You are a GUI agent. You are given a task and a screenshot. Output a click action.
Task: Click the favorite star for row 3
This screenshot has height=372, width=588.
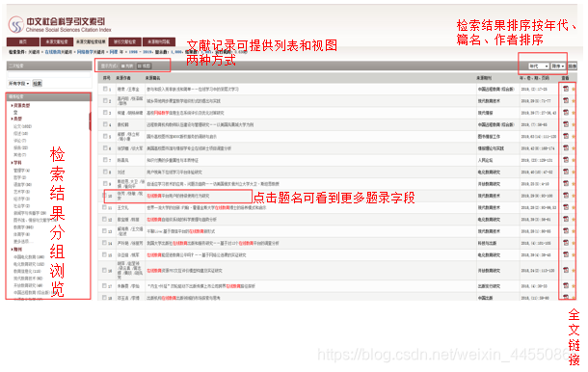click(574, 113)
